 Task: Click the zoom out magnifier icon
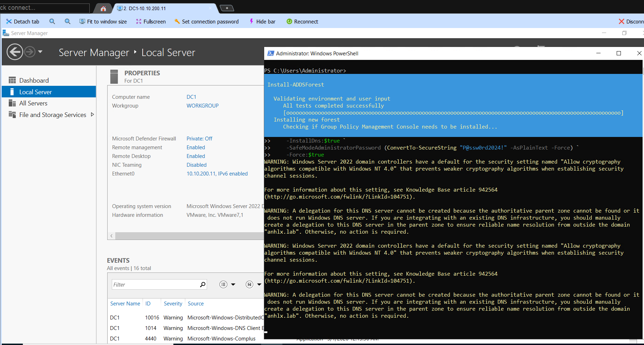point(68,21)
